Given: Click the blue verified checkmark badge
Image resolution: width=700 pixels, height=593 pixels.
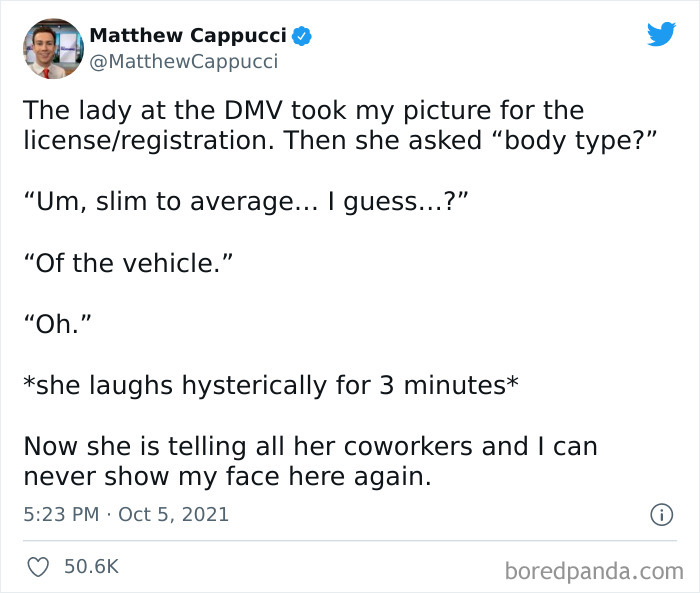Looking at the screenshot, I should [x=301, y=36].
